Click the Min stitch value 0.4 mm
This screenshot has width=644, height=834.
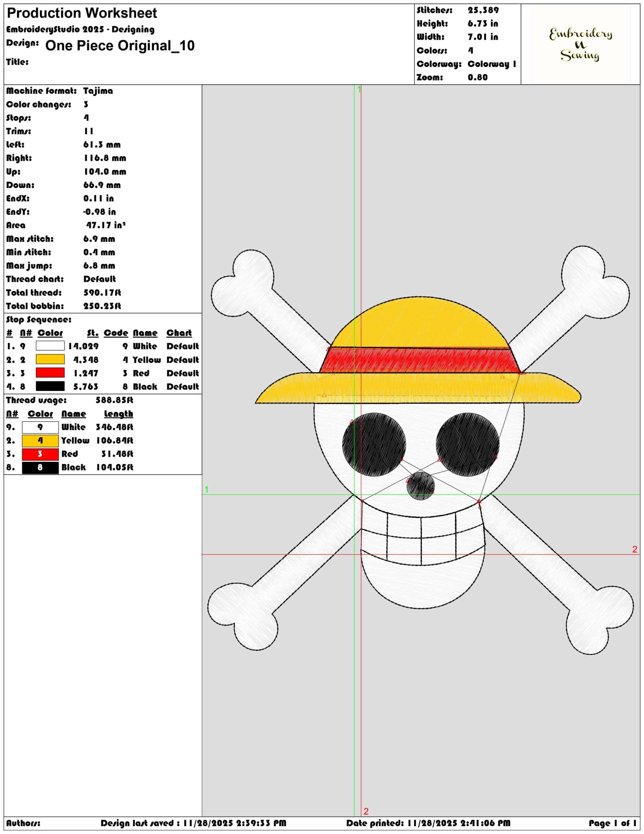tap(99, 252)
